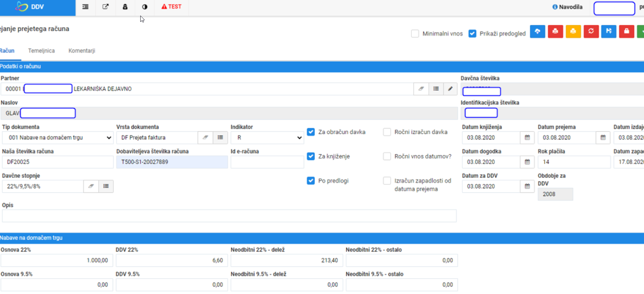644x294 pixels.
Task: Click the Datum knjiženja date field
Action: tap(491, 138)
